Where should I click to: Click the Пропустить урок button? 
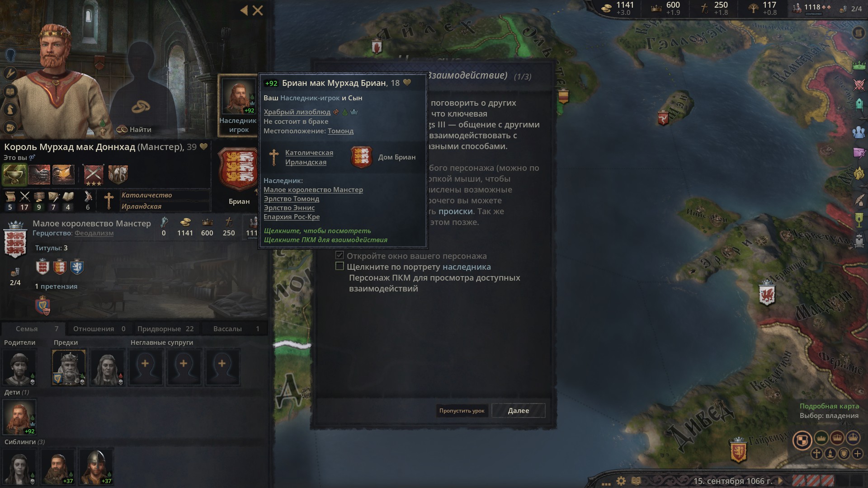click(462, 411)
